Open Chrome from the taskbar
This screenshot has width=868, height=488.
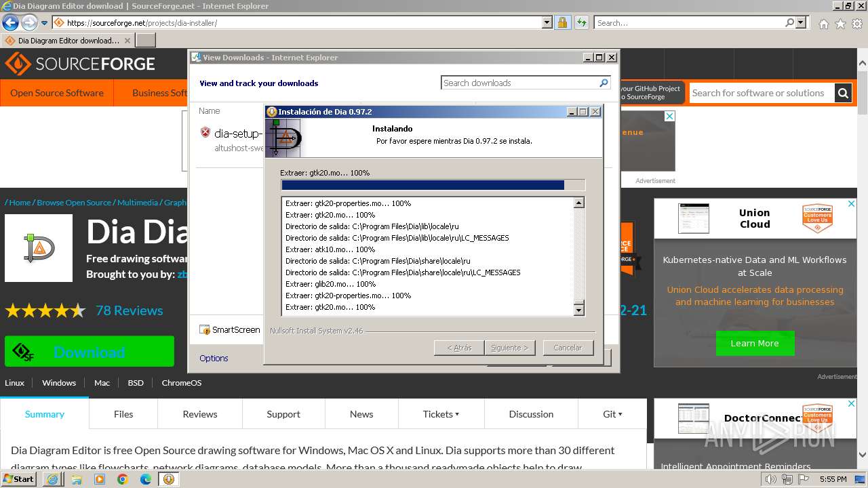click(123, 479)
